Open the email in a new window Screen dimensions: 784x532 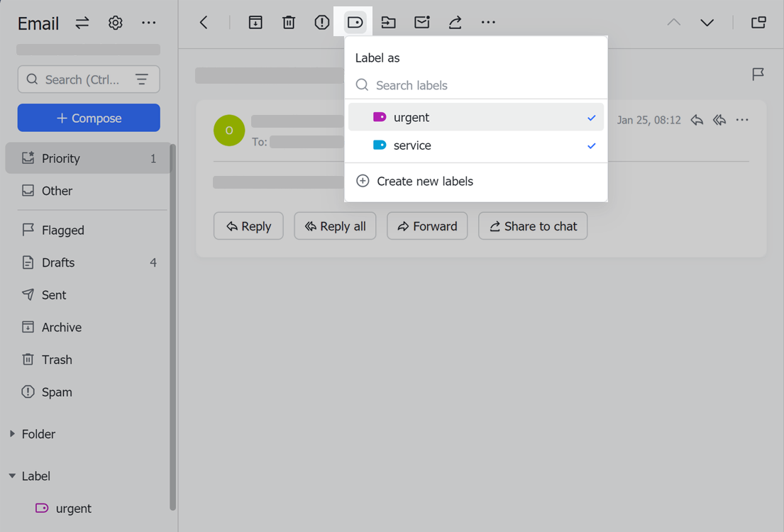pyautogui.click(x=758, y=22)
